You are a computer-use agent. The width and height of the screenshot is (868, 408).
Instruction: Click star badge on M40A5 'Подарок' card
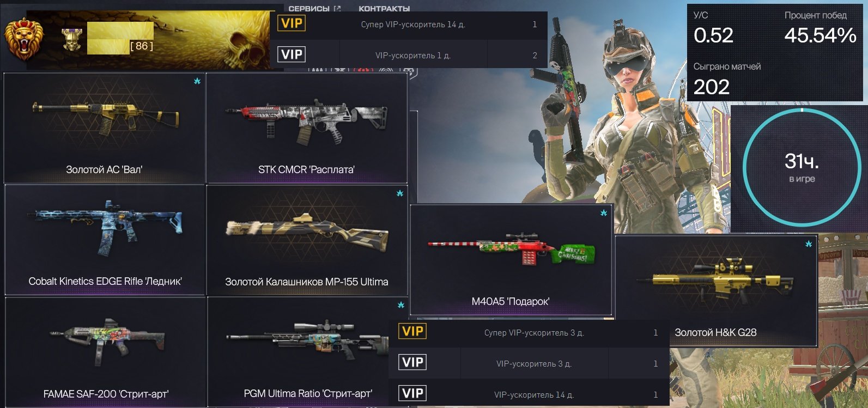tap(604, 213)
